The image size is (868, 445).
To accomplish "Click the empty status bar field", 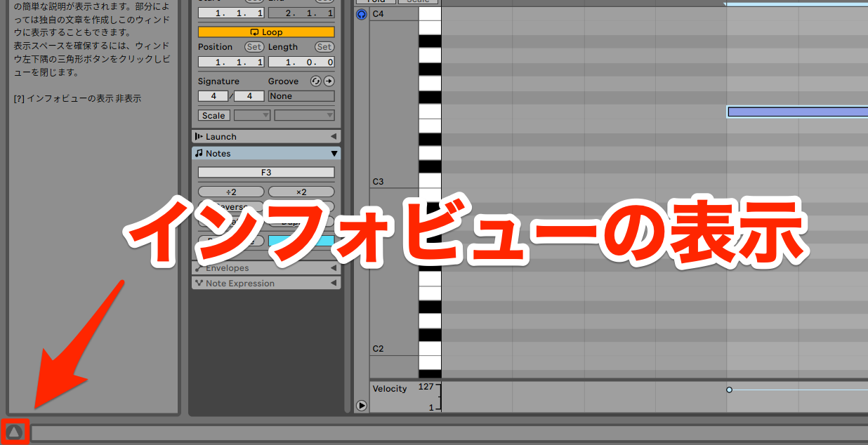I will [x=449, y=433].
